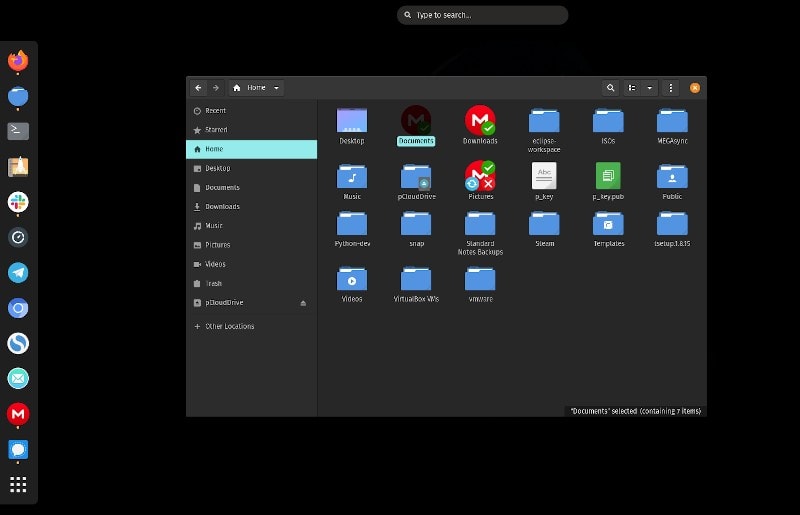Toggle list/grid view button
This screenshot has height=515, width=800.
coord(632,88)
